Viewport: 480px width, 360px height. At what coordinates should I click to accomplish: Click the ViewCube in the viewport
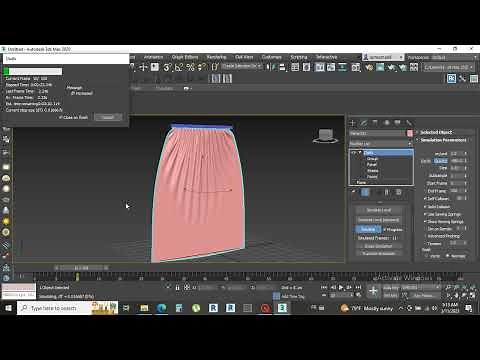pyautogui.click(x=325, y=136)
